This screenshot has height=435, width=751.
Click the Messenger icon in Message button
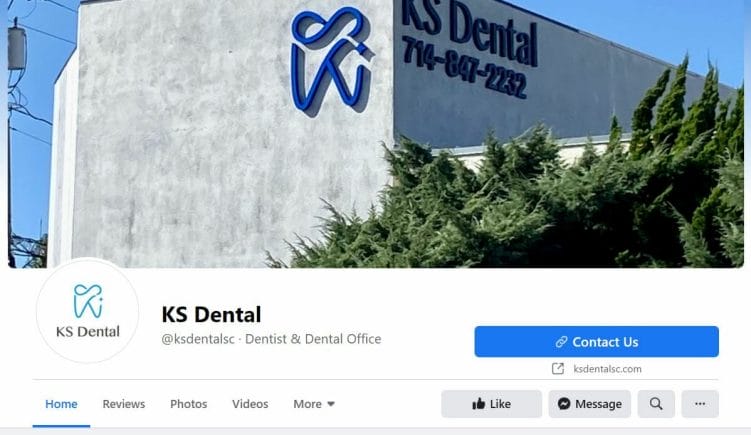tap(564, 404)
